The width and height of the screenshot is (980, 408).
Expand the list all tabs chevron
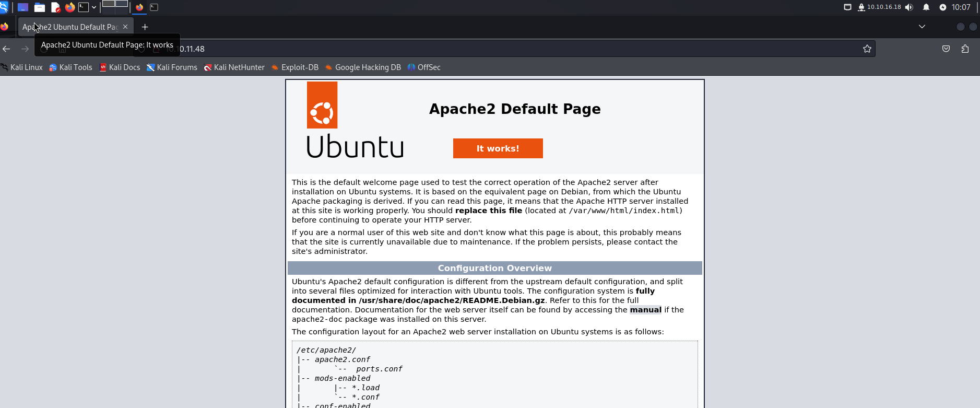(x=922, y=27)
